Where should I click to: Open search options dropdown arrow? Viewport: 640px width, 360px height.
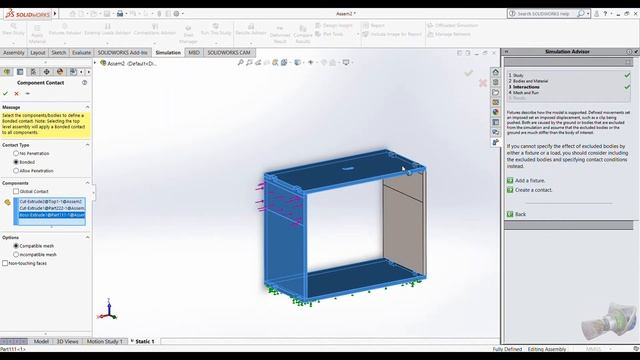point(588,13)
